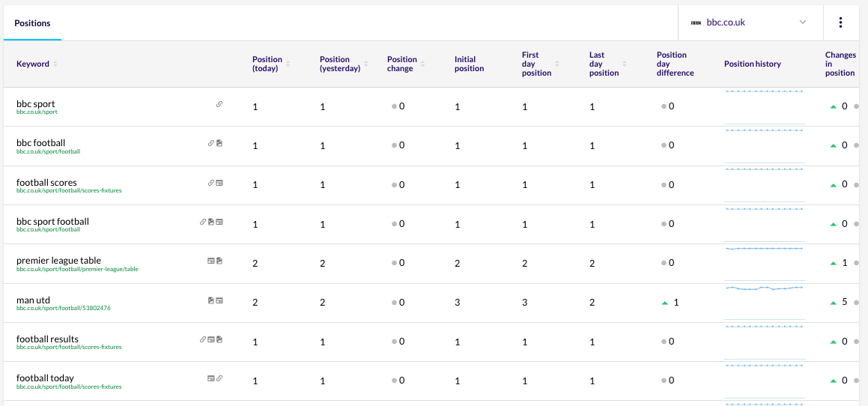Image resolution: width=868 pixels, height=406 pixels.
Task: Click the snippet card icon in man utd row
Action: coord(219,300)
